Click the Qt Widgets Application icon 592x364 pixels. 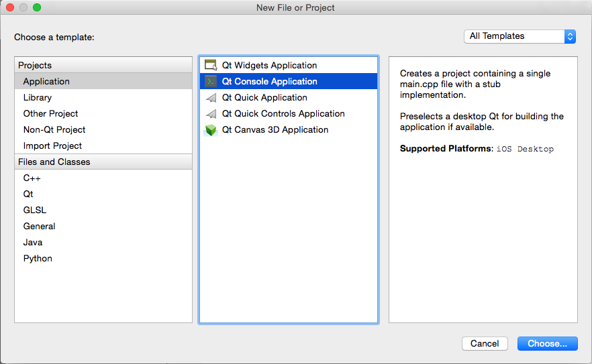coord(211,65)
